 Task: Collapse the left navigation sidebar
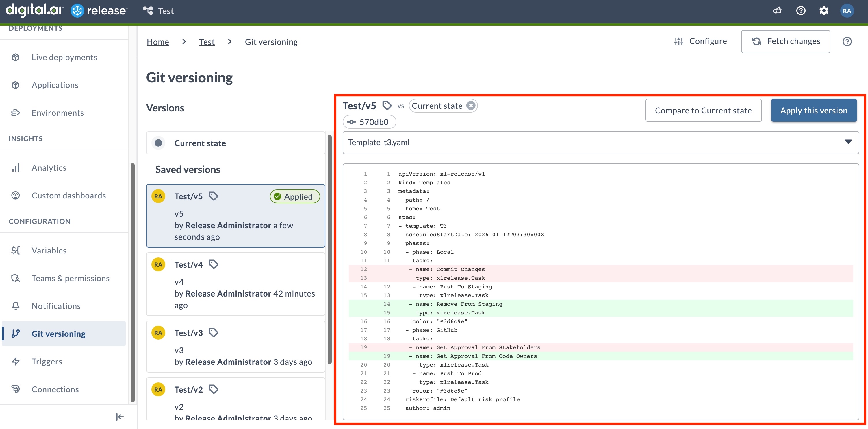pyautogui.click(x=120, y=417)
